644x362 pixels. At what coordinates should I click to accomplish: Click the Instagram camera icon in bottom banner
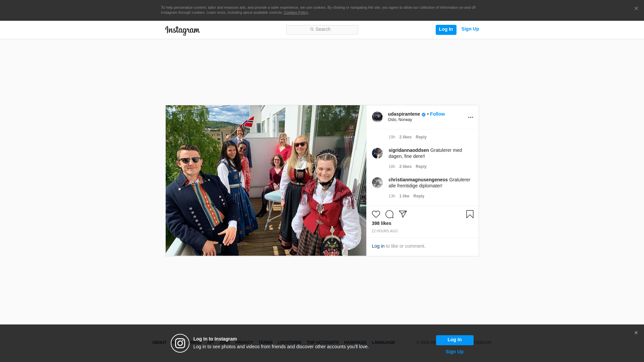[x=180, y=343]
